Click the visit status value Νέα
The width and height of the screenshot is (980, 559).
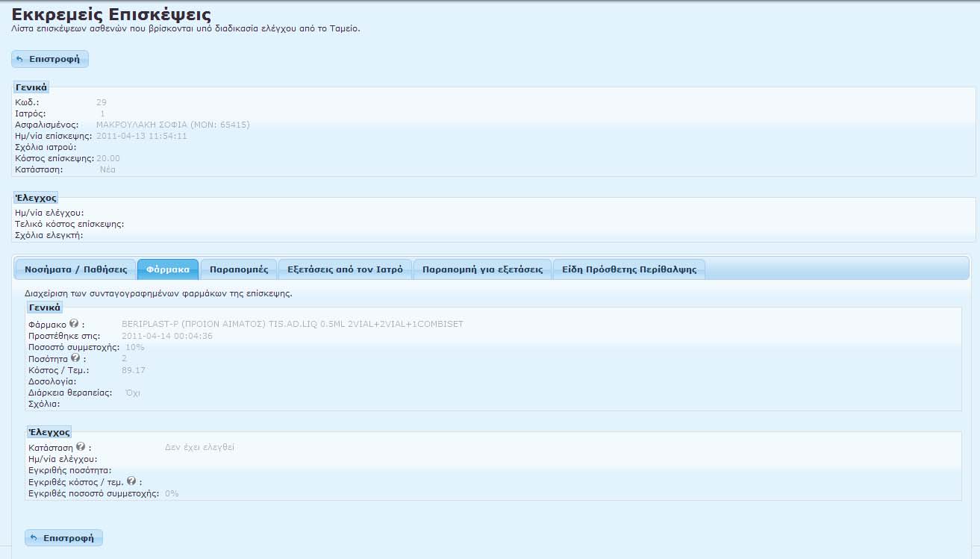point(107,169)
